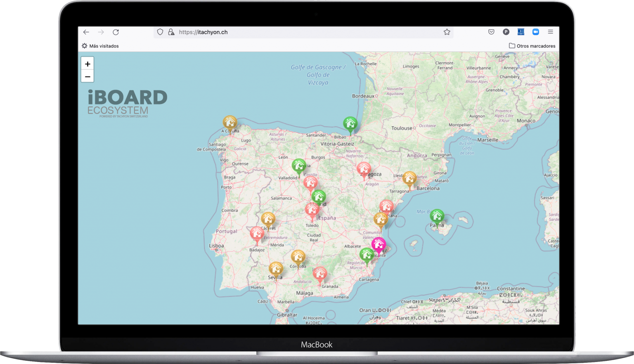This screenshot has width=634, height=364.
Task: Bookmark this page with the star icon
Action: coord(447,32)
